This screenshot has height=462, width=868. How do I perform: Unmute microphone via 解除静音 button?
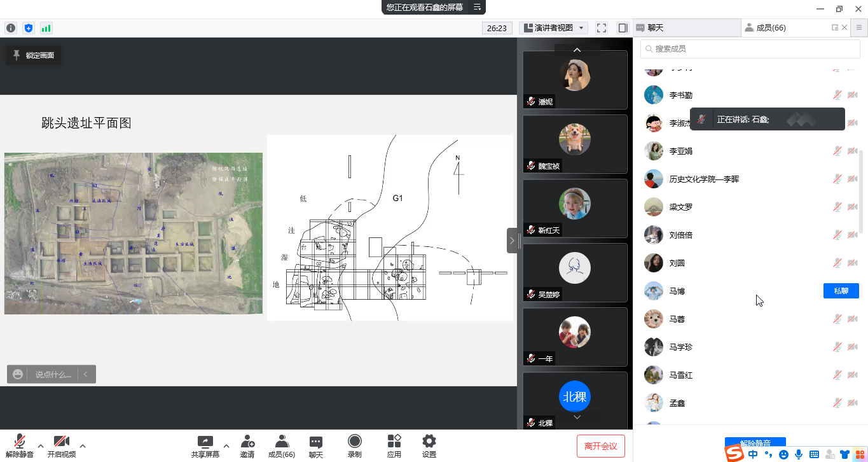coord(20,445)
